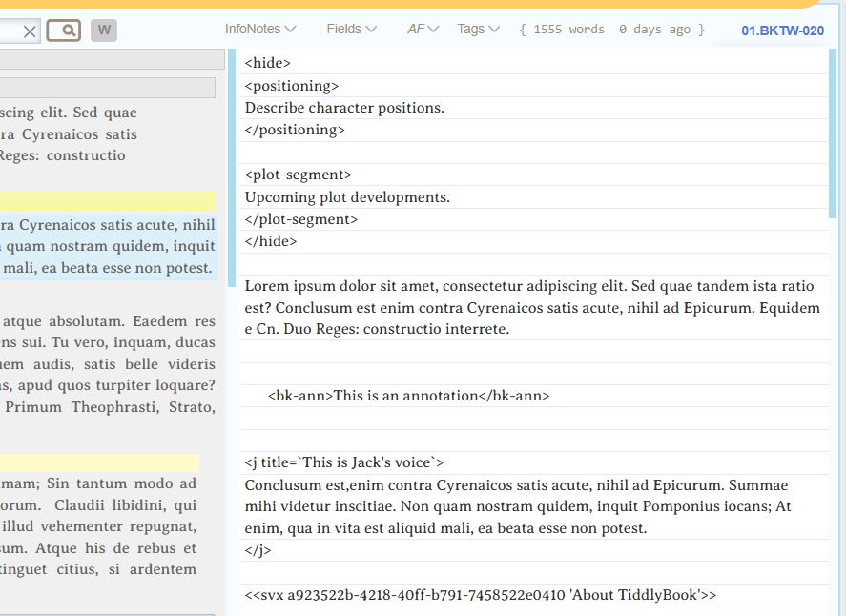Click the j title 'Jack's voice' line
Viewport: 846px width, 616px height.
[x=343, y=462]
